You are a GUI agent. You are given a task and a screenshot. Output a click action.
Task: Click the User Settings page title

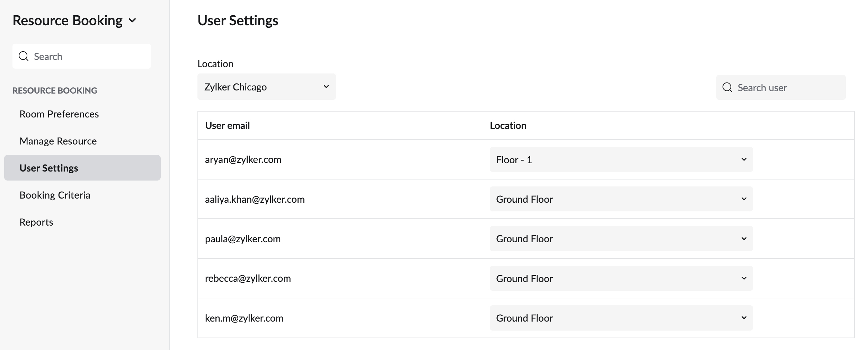click(238, 21)
